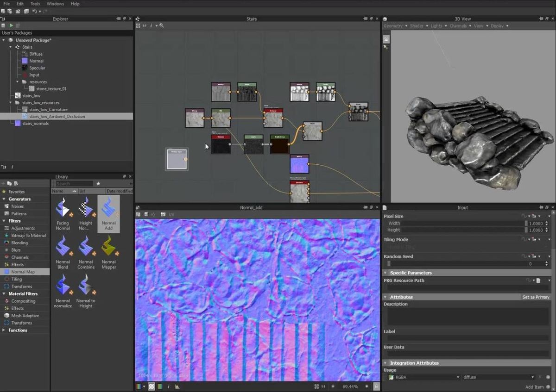Collapse the Stairs graph tree node

click(x=11, y=47)
